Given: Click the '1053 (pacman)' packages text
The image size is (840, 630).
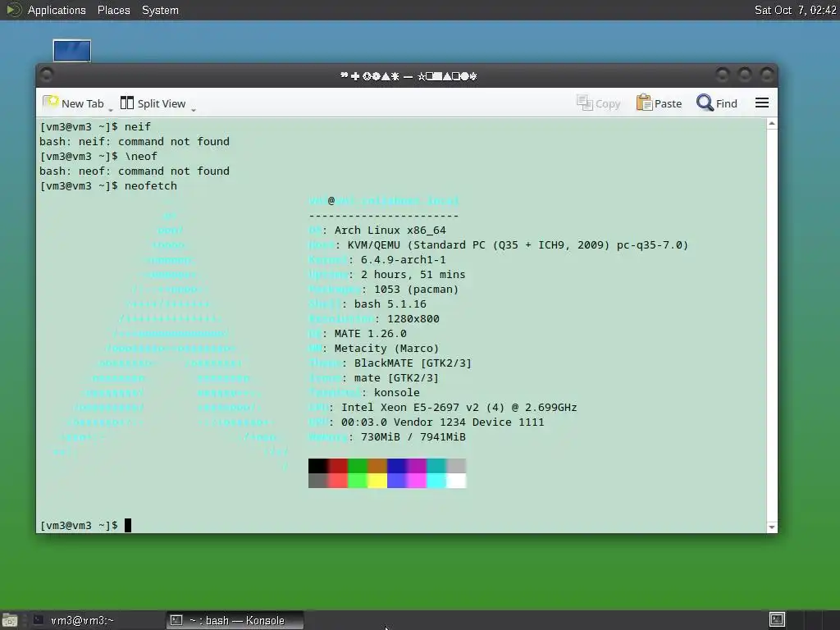Looking at the screenshot, I should (x=416, y=290).
